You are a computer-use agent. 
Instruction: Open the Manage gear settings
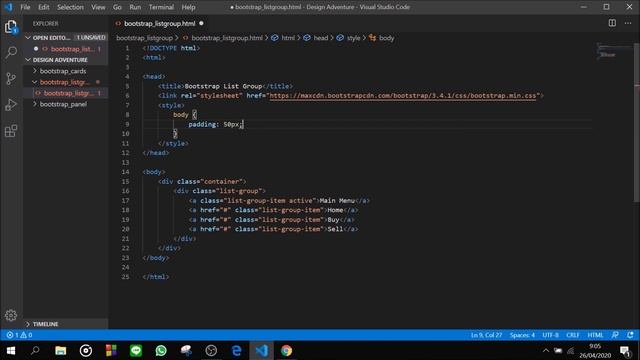pos(11,315)
